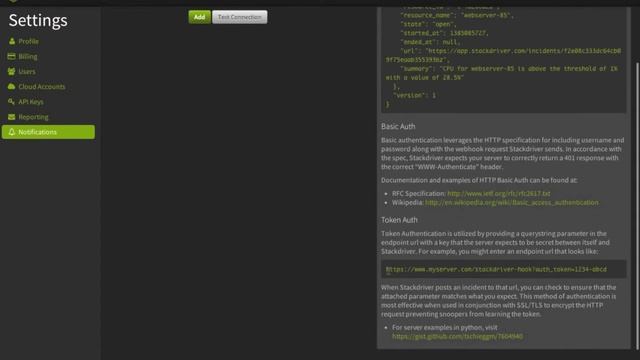Image resolution: width=640 pixels, height=360 pixels.
Task: Open Reporting settings
Action: tap(33, 117)
